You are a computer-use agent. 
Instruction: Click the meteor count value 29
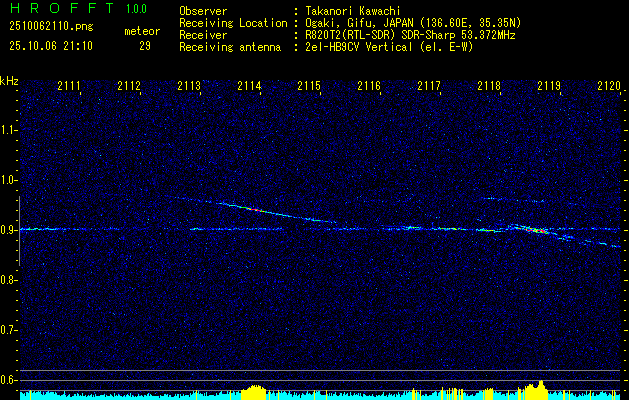(145, 46)
